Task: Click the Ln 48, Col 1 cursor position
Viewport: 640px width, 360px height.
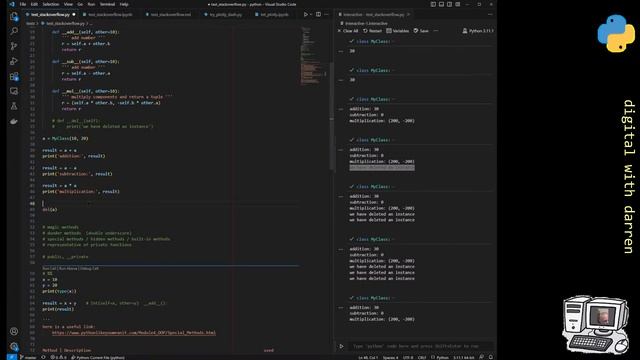Action: (x=368, y=357)
